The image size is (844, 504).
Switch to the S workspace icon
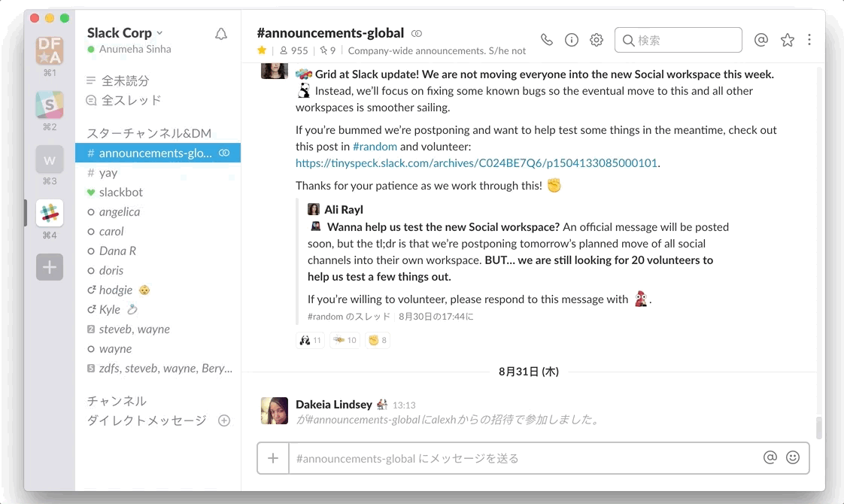(50, 105)
